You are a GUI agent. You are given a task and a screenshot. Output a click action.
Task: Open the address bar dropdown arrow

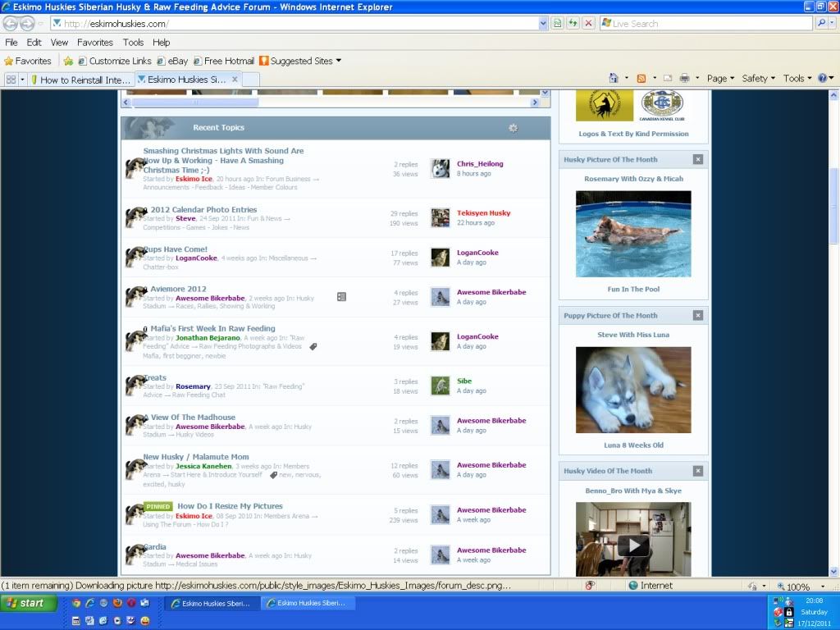tap(543, 23)
